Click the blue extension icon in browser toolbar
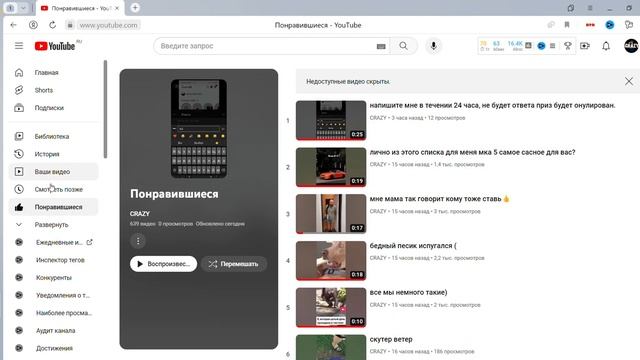Image resolution: width=640 pixels, height=360 pixels. click(x=609, y=25)
